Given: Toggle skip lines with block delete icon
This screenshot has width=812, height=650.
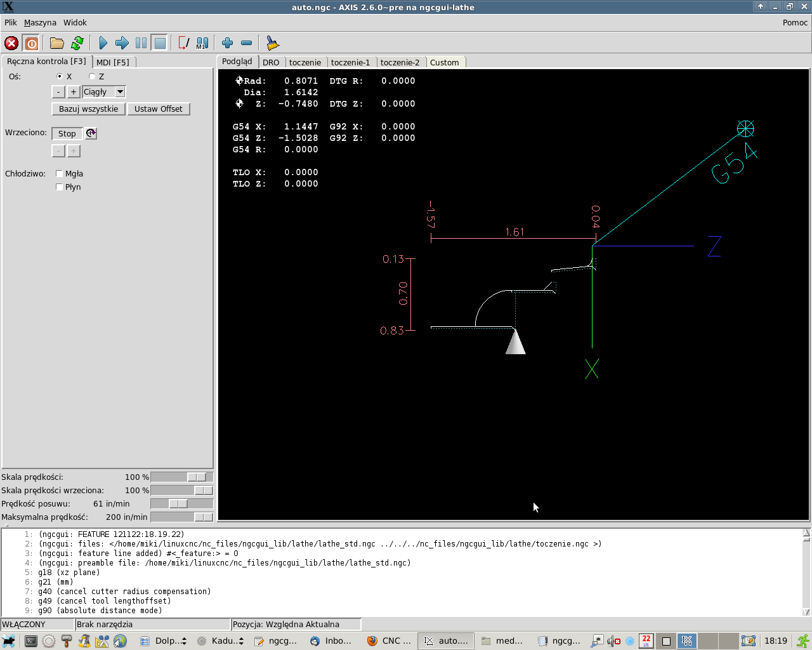Looking at the screenshot, I should tap(183, 43).
